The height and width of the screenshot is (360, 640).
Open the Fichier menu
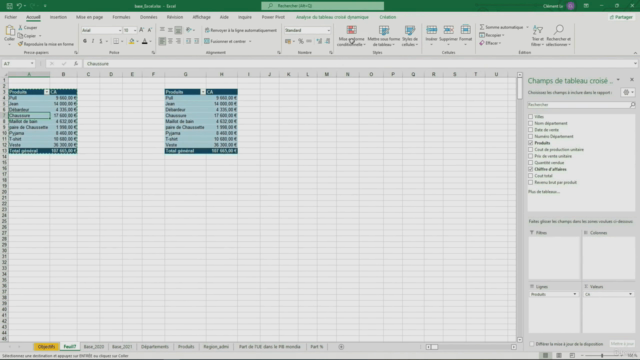pos(11,17)
